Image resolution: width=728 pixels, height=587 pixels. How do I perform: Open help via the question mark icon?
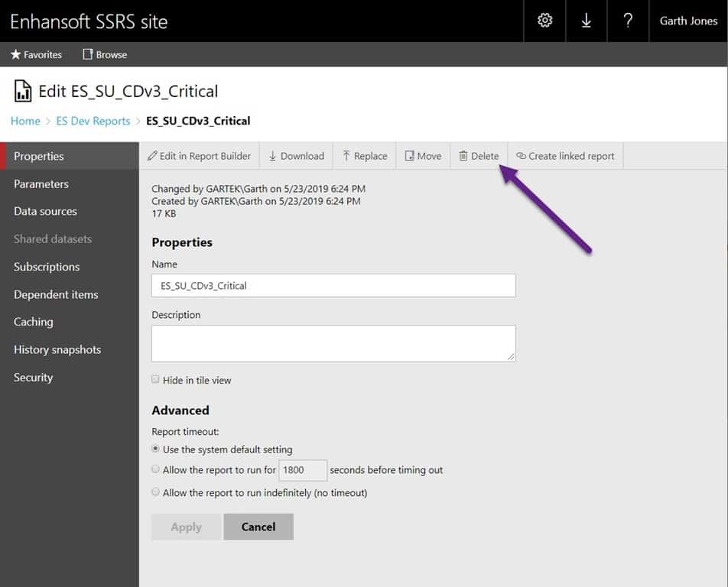[628, 21]
